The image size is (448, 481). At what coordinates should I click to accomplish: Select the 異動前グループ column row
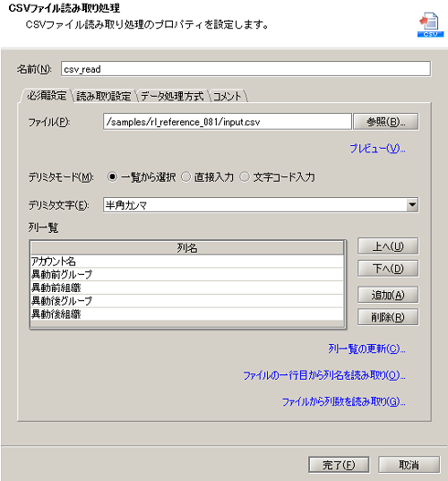coord(187,274)
